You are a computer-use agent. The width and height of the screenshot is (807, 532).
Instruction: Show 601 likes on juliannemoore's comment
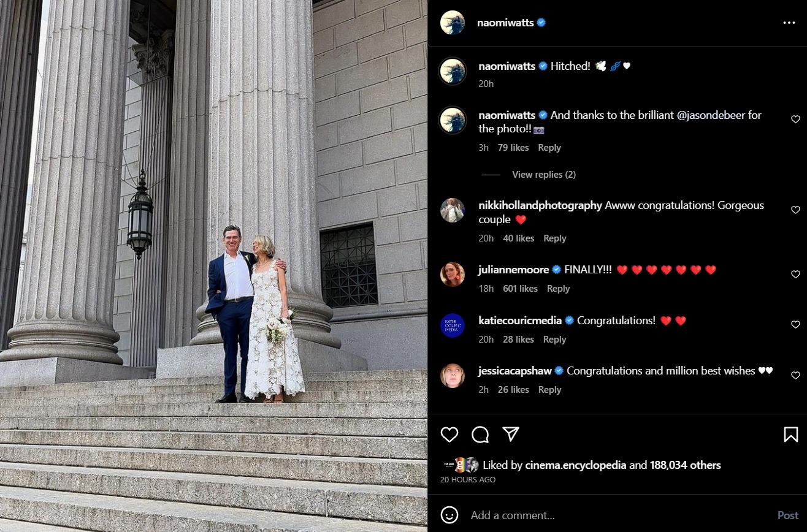pyautogui.click(x=520, y=289)
